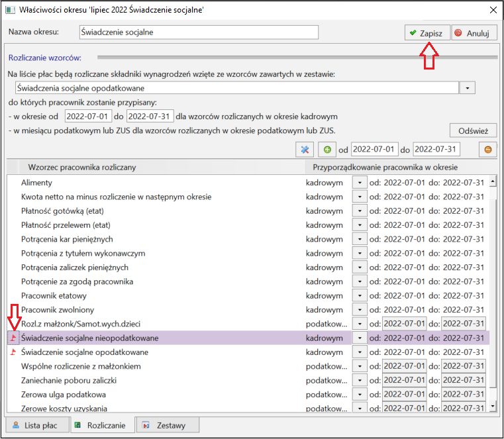Screen dimensions: 504x439
Task: Click the Nazwa okresu input field
Action: (199, 32)
